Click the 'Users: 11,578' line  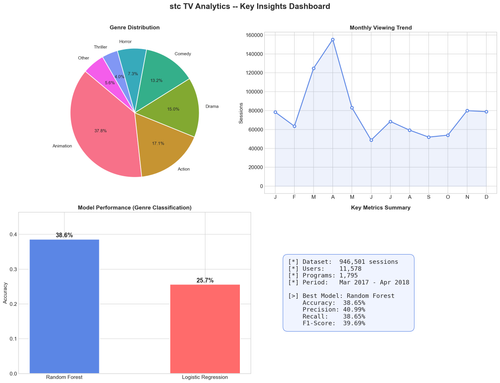325,269
